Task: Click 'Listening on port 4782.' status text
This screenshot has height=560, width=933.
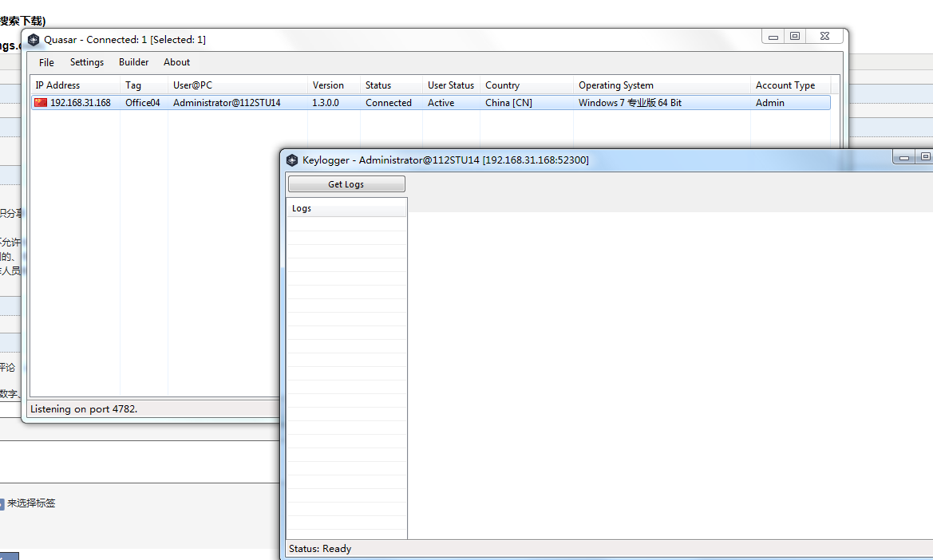Action: tap(84, 409)
